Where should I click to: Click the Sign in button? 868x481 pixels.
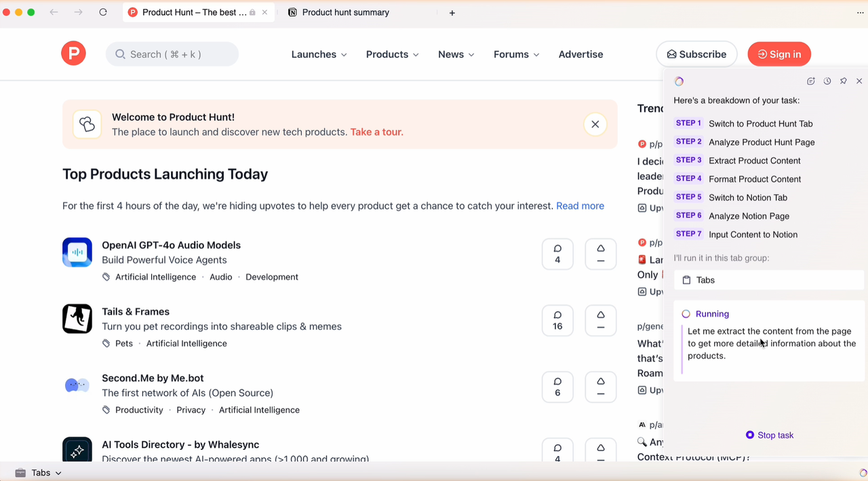click(x=779, y=54)
